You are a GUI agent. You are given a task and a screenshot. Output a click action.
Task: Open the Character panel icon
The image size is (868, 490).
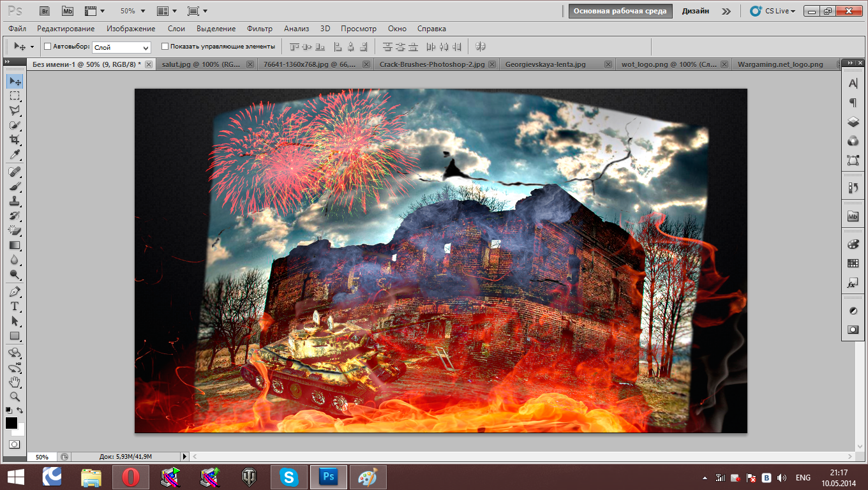pyautogui.click(x=853, y=83)
